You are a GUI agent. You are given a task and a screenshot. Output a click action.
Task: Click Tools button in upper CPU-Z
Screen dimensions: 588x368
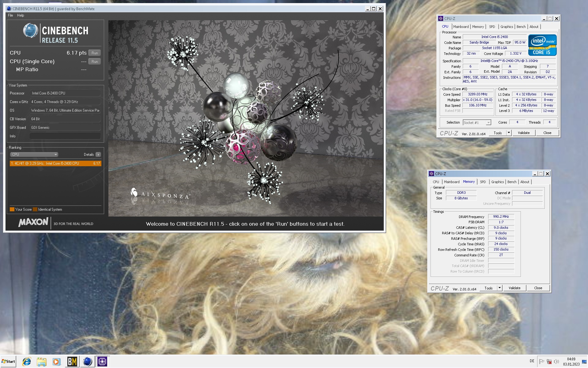pyautogui.click(x=498, y=133)
